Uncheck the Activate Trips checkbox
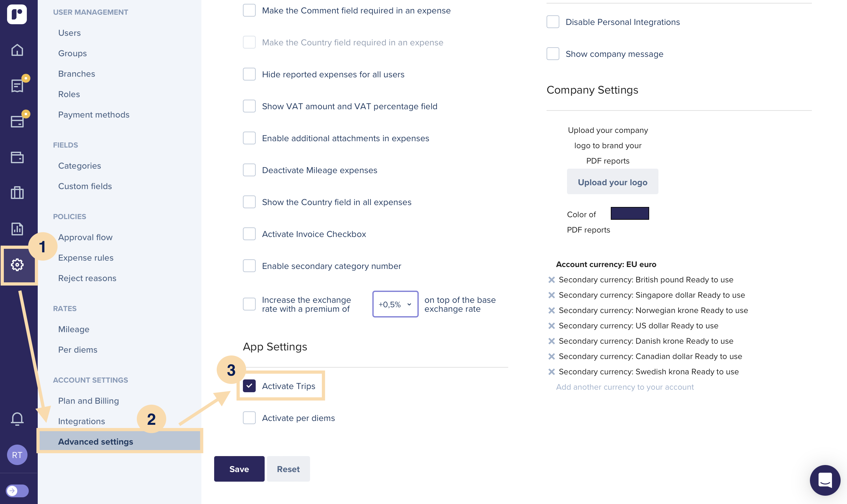The width and height of the screenshot is (847, 504). [x=249, y=386]
